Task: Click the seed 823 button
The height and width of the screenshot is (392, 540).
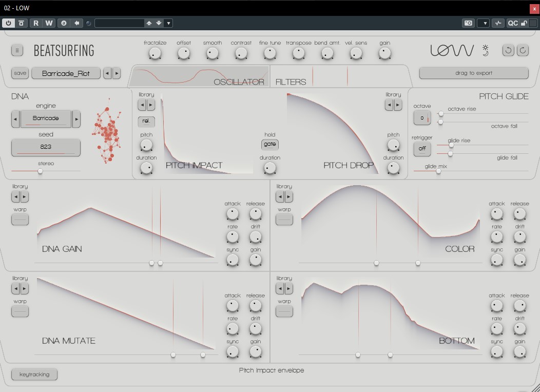Action: coord(46,147)
